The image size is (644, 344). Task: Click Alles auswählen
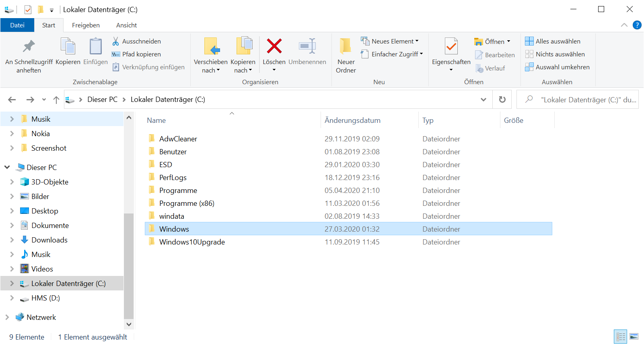point(553,41)
